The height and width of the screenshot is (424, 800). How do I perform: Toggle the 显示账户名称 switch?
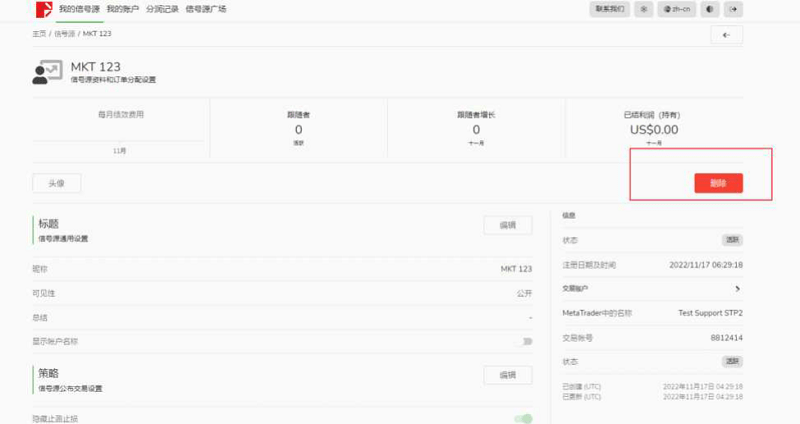(x=526, y=342)
